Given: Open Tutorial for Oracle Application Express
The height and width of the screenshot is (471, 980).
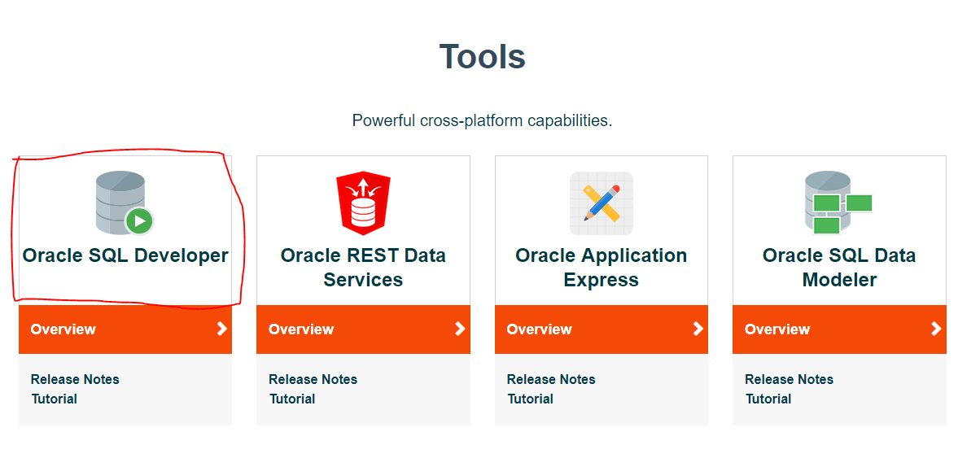Looking at the screenshot, I should pos(531,399).
